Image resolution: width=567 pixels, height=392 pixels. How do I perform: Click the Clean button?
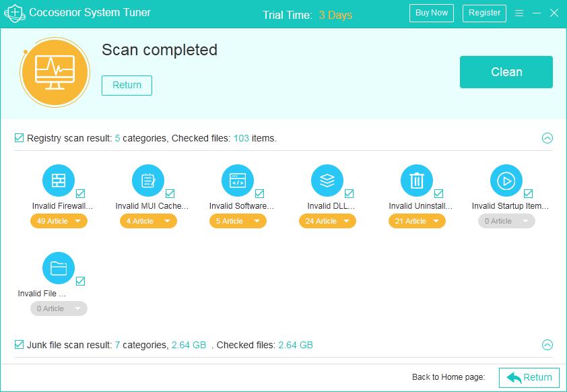pyautogui.click(x=506, y=72)
